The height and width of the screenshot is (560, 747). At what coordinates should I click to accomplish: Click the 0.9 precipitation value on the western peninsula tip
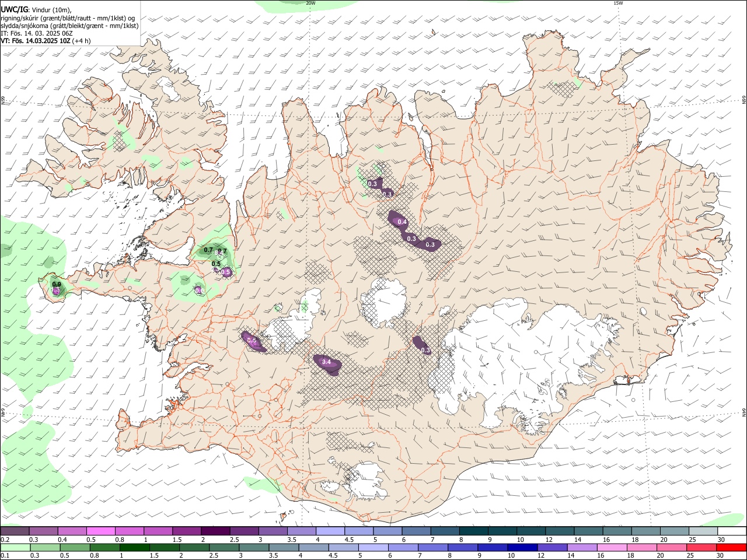57,284
